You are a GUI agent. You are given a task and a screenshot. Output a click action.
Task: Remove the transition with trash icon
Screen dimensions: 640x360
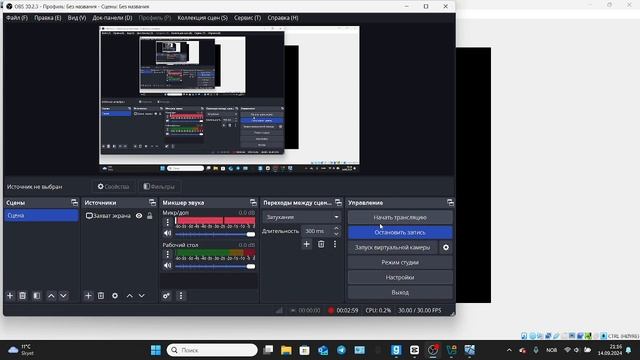tap(321, 244)
